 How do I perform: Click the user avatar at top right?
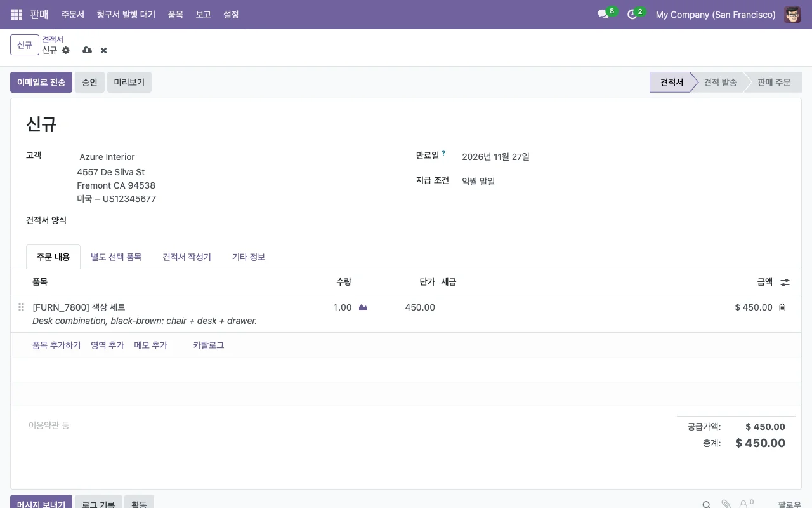coord(792,14)
